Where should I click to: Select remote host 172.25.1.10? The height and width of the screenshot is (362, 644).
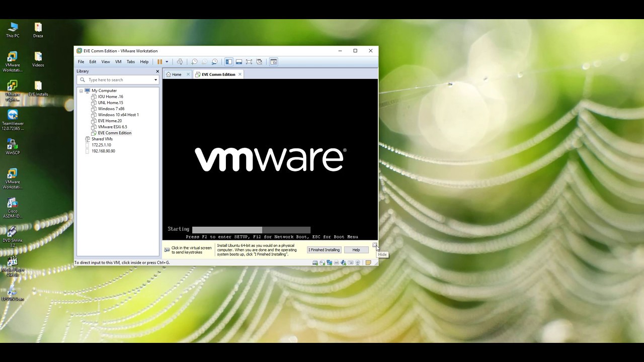[x=101, y=145]
